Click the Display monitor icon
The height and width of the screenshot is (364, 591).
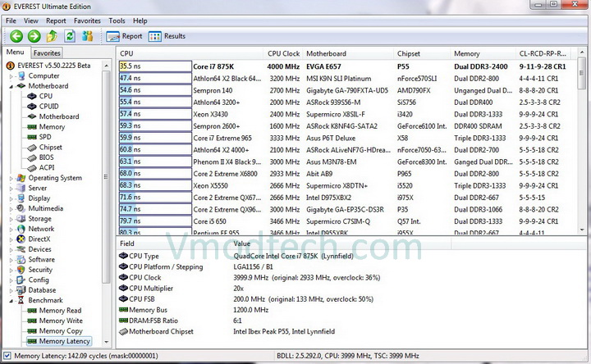(x=21, y=198)
